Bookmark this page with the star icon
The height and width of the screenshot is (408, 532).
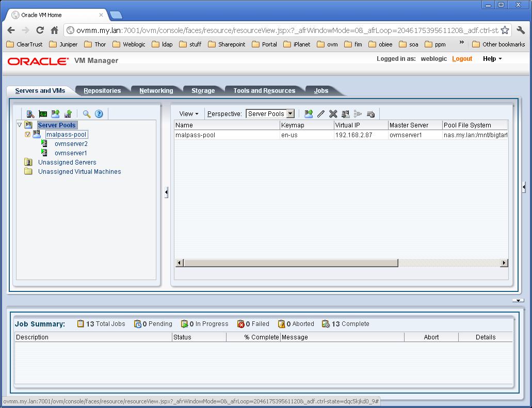pos(505,30)
